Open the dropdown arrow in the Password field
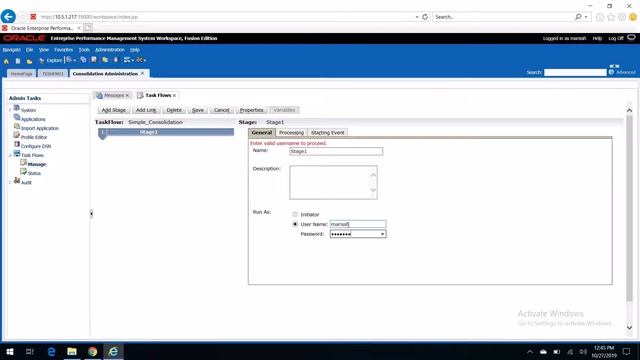The height and width of the screenshot is (360, 640). point(382,234)
